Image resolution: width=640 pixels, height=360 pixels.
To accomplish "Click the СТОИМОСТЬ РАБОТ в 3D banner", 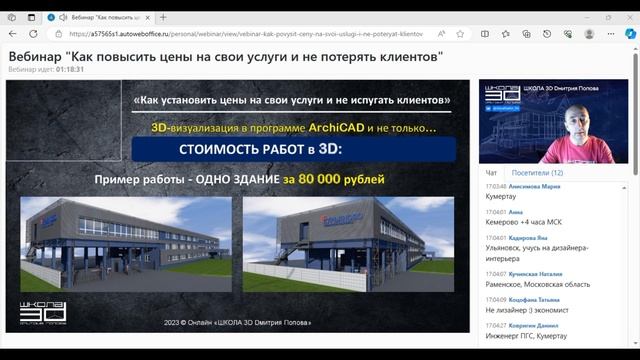I will tap(293, 149).
